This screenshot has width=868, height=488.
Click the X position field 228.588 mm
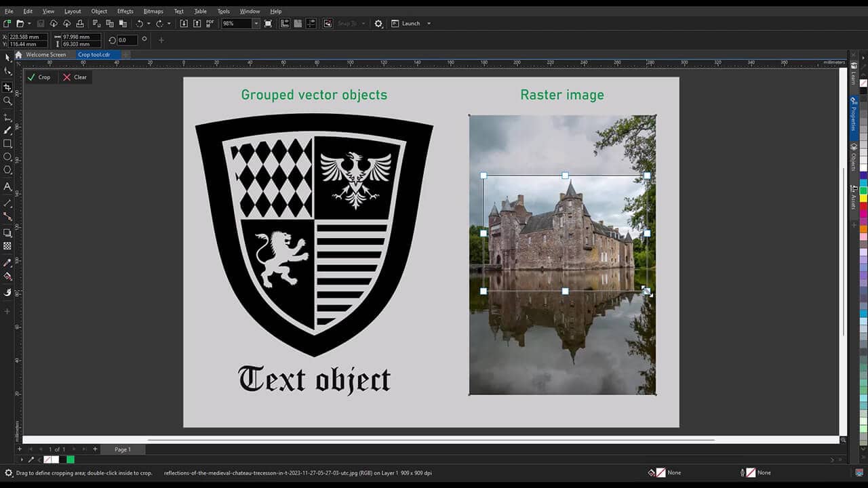coord(29,37)
